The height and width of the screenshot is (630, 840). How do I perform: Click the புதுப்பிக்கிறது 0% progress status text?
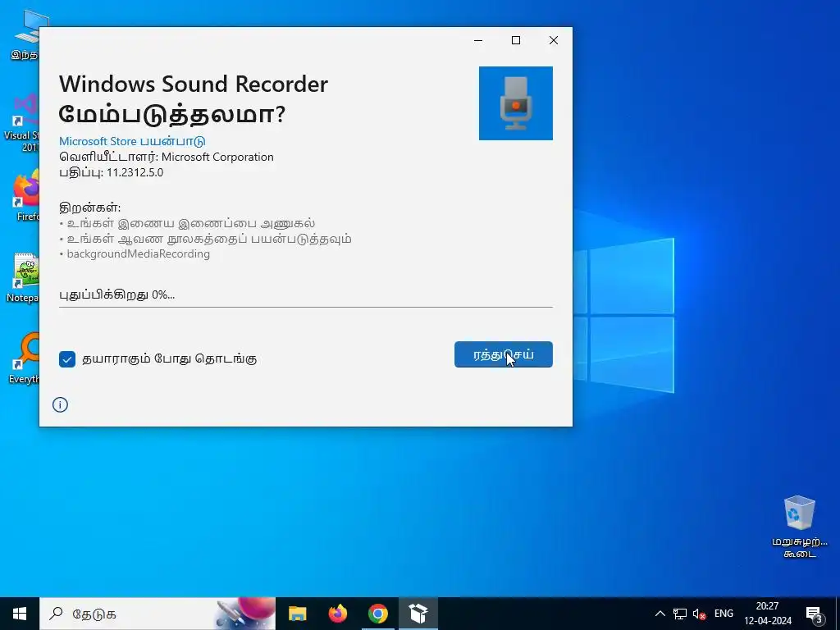coord(116,294)
